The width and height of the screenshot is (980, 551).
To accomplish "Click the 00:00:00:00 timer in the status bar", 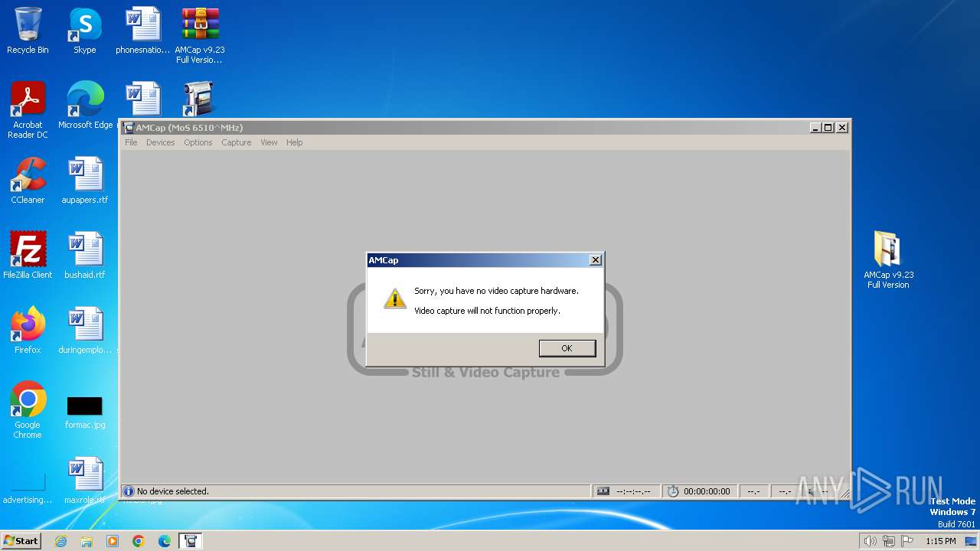I will click(707, 491).
